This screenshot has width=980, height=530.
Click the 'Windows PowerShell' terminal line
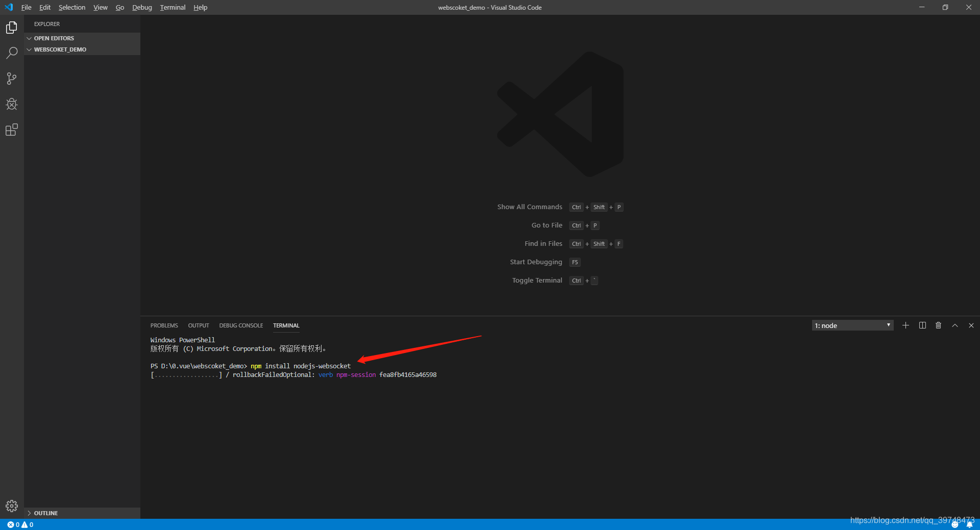click(x=183, y=340)
